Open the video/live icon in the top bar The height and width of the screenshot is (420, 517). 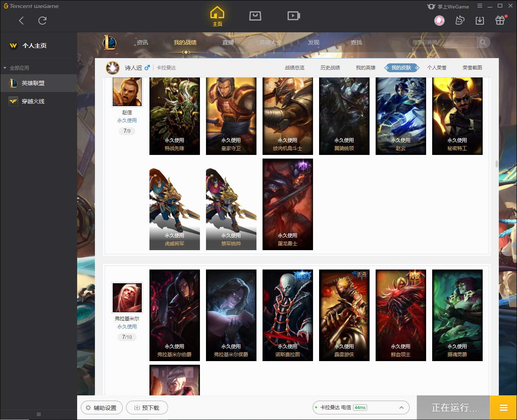[294, 16]
